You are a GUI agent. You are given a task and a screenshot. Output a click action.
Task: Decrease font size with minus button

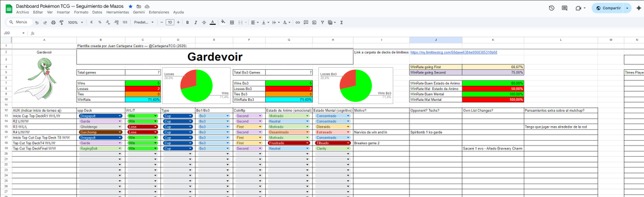coord(162,23)
